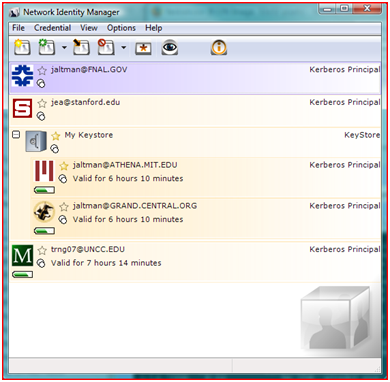390x382 pixels.
Task: Click Kerberos Principal label in trng07@UNCC.EDU row
Action: 345,249
